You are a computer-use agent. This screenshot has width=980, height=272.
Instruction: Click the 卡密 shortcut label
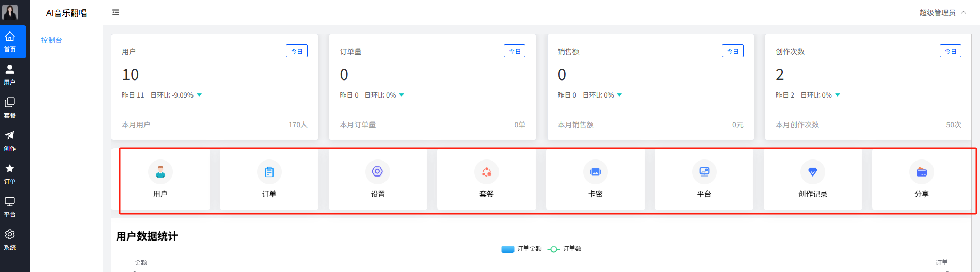coord(596,194)
